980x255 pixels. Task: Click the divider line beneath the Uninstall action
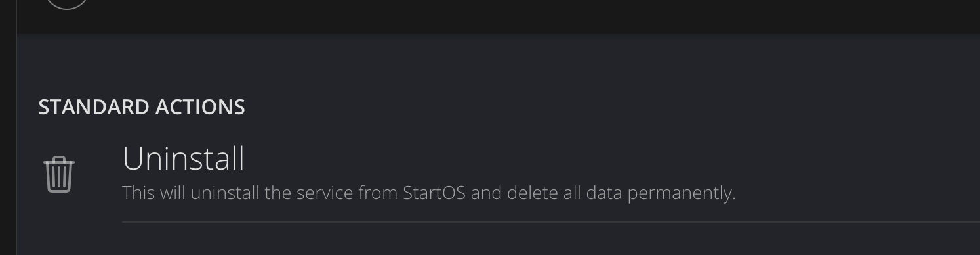[551, 222]
